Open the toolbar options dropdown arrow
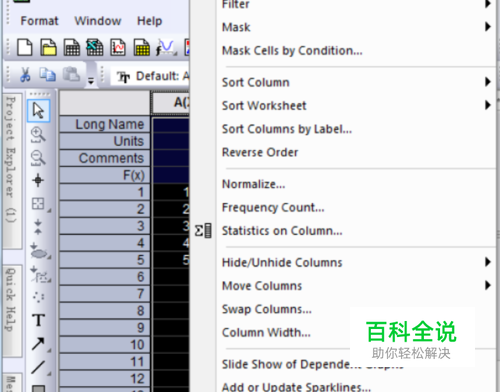Viewport: 500px width, 392px height. (91, 80)
